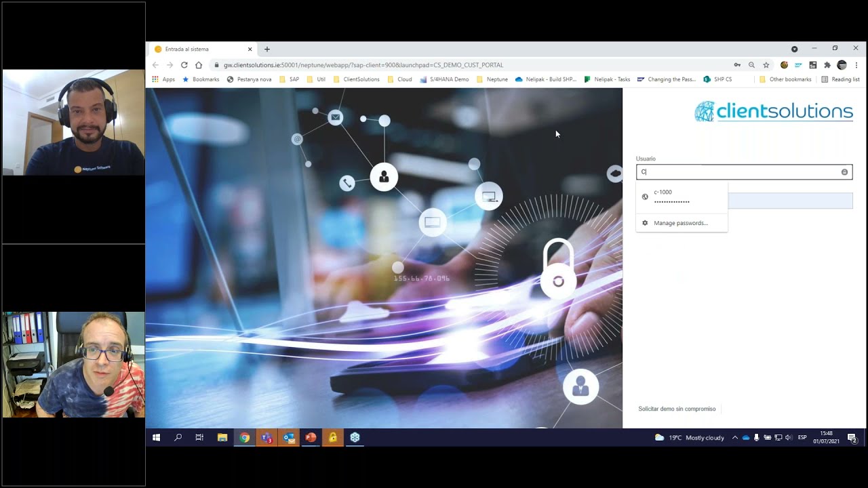868x488 pixels.
Task: Click the Chrome media control circle icon
Action: coord(794,49)
